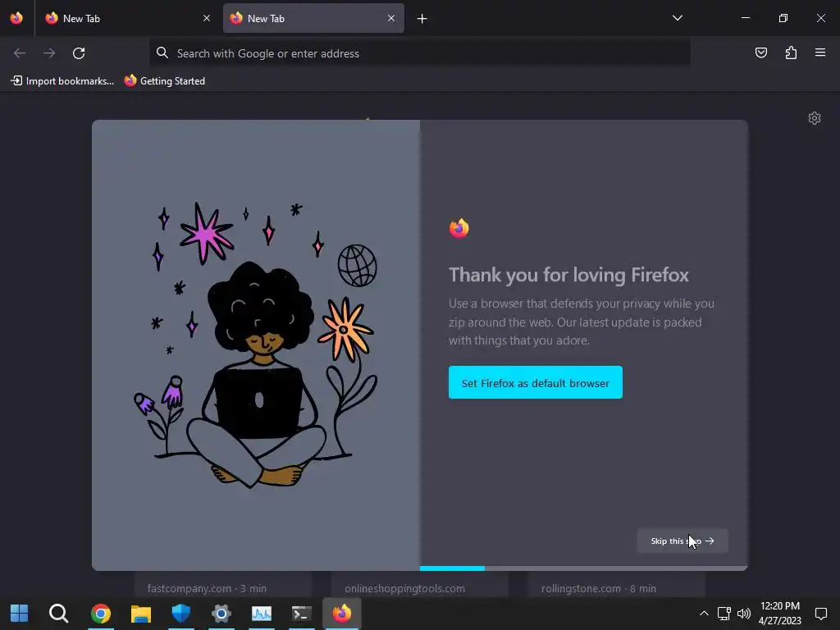This screenshot has width=840, height=630.
Task: Focus the search or address bar
Action: click(419, 53)
